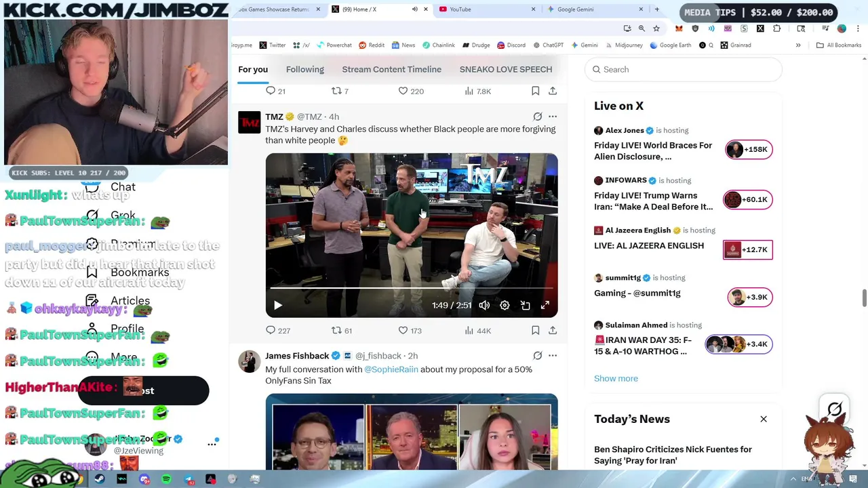Image resolution: width=868 pixels, height=488 pixels.
Task: Bookmark this page with the star icon
Action: [x=656, y=28]
